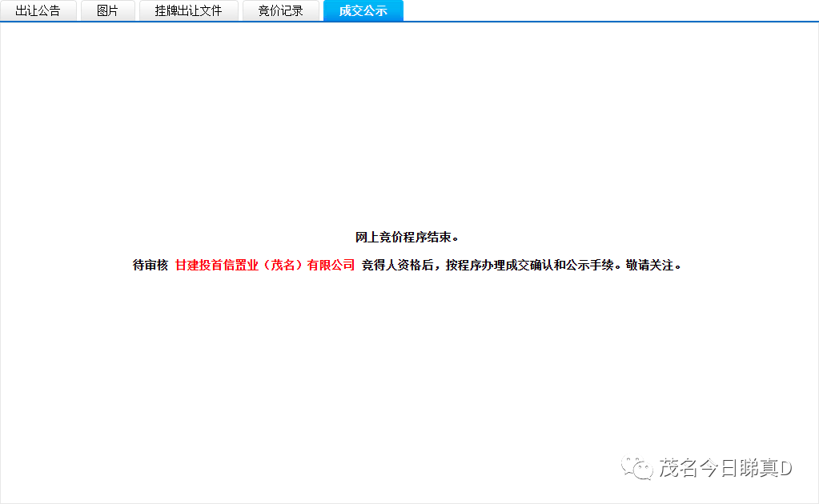
Task: Click the 甘建投 characters starting the red name
Action: 193,266
